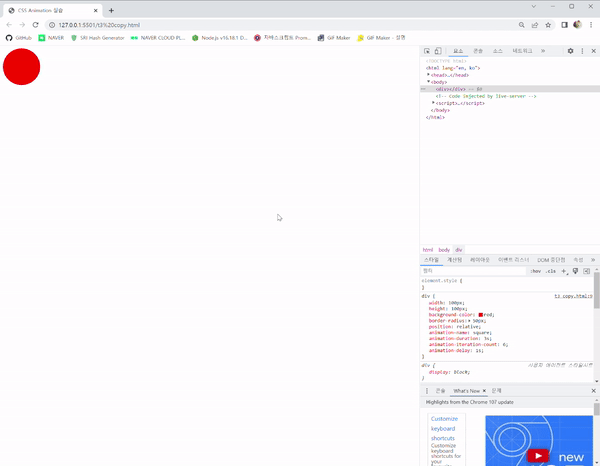
Task: Open the 계산됨 (Computed) sub-tab
Action: tap(455, 260)
